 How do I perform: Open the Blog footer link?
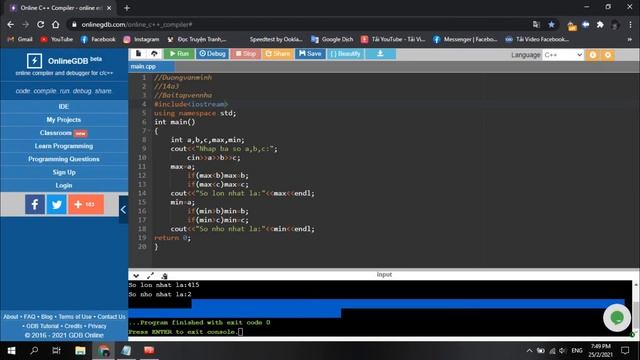pos(47,317)
